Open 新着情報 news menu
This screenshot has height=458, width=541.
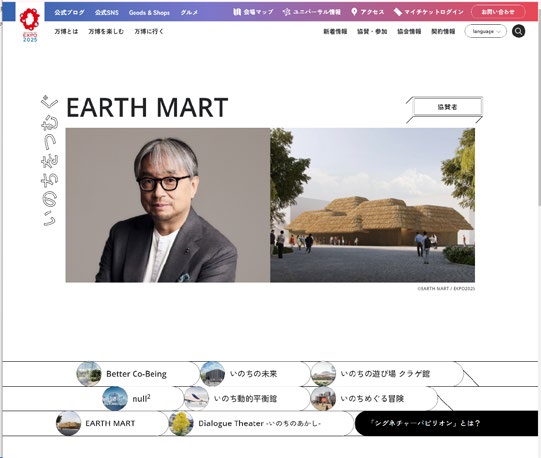(x=335, y=31)
